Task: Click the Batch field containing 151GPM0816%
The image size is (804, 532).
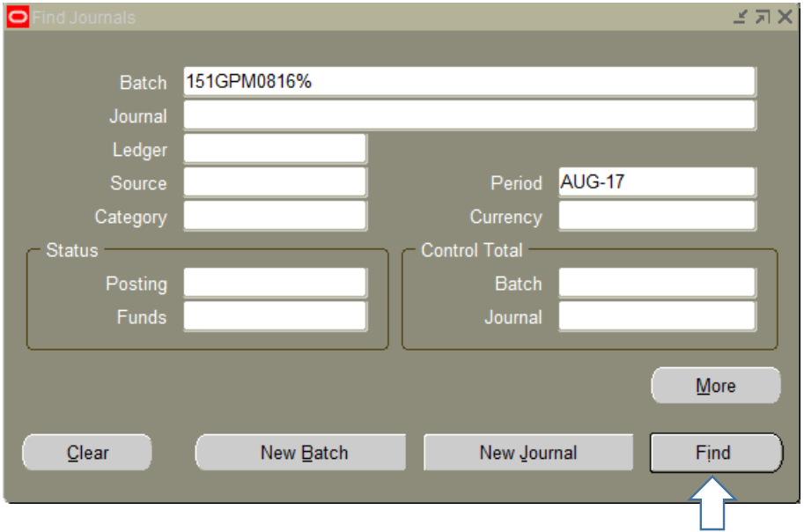Action: pos(469,82)
